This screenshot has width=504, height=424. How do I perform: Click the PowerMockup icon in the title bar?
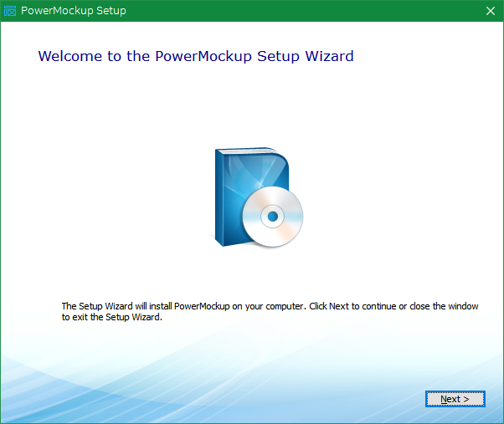click(x=10, y=11)
